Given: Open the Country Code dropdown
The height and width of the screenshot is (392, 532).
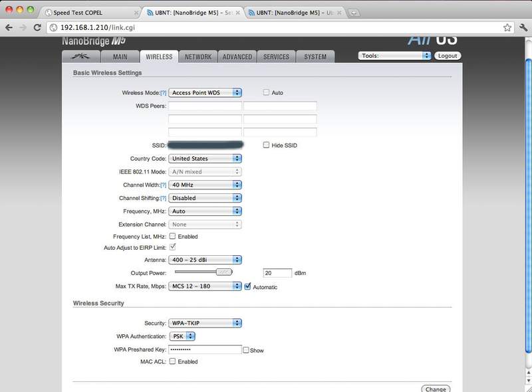Looking at the screenshot, I should [x=205, y=158].
